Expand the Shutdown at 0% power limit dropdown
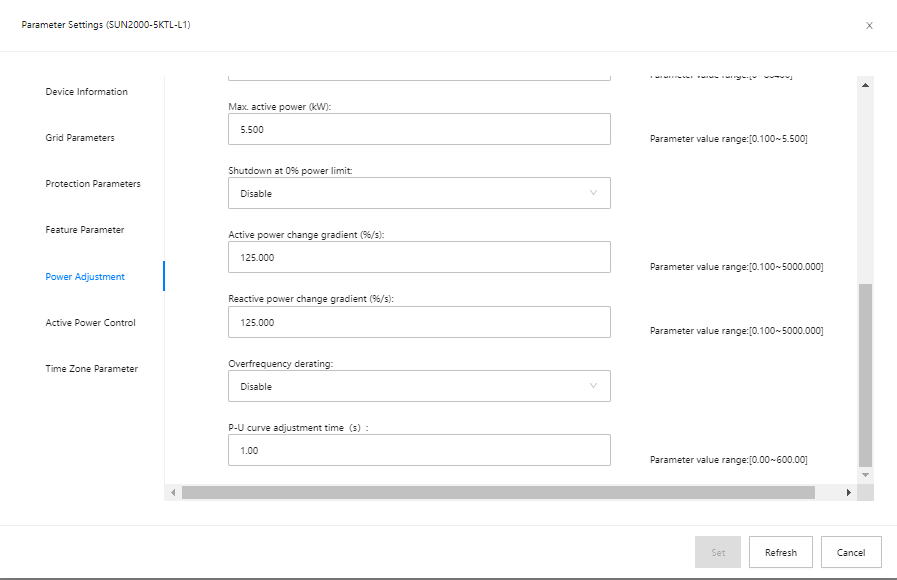 tap(419, 193)
